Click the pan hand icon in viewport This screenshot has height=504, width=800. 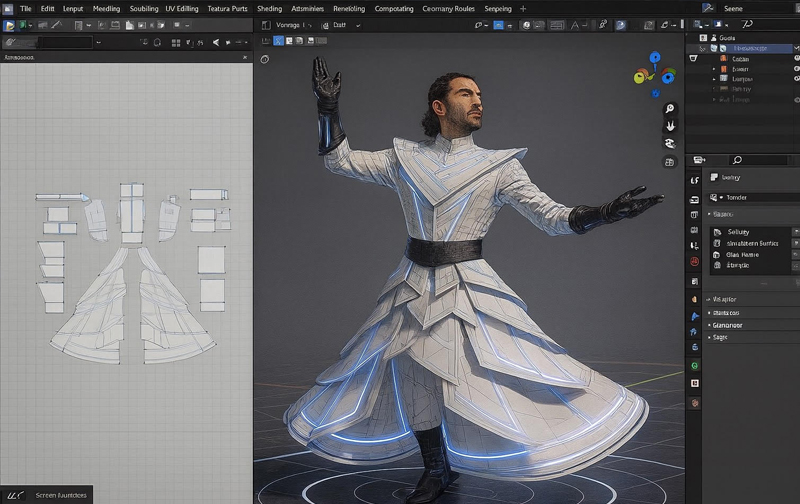point(670,126)
